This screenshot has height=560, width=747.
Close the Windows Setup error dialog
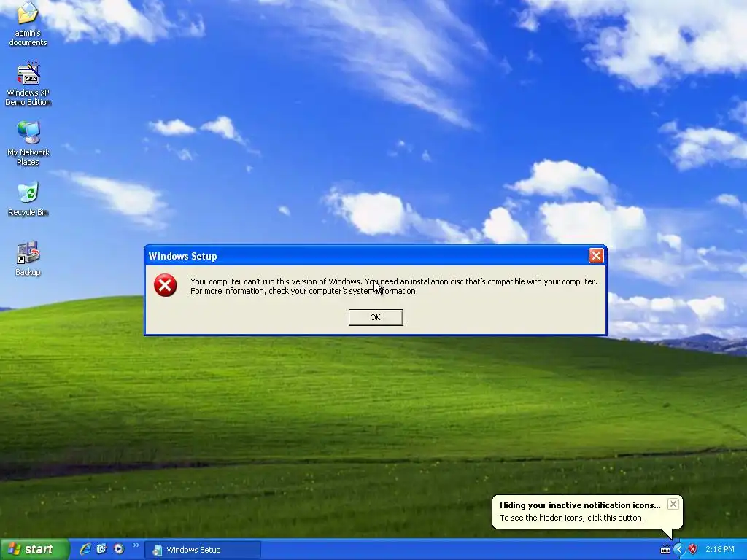(x=596, y=256)
